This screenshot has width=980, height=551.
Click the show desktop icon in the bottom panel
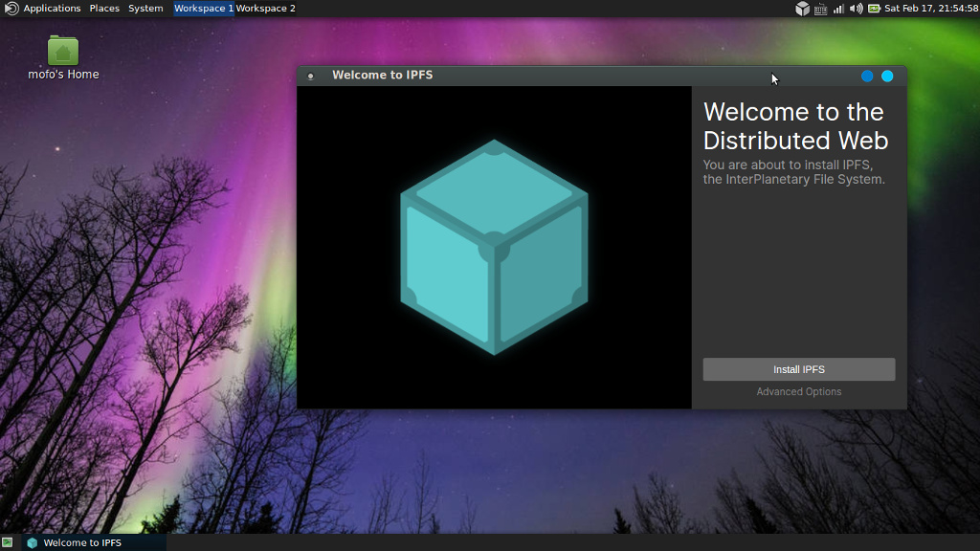tap(8, 542)
